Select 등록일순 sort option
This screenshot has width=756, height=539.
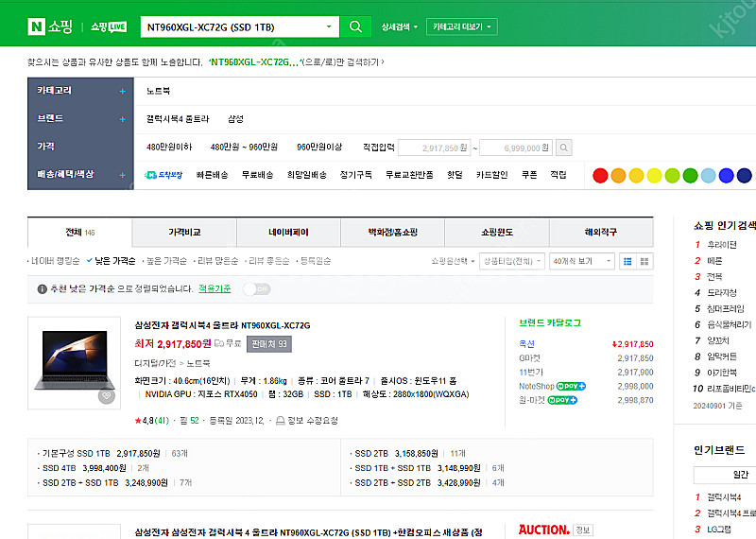[x=314, y=261]
